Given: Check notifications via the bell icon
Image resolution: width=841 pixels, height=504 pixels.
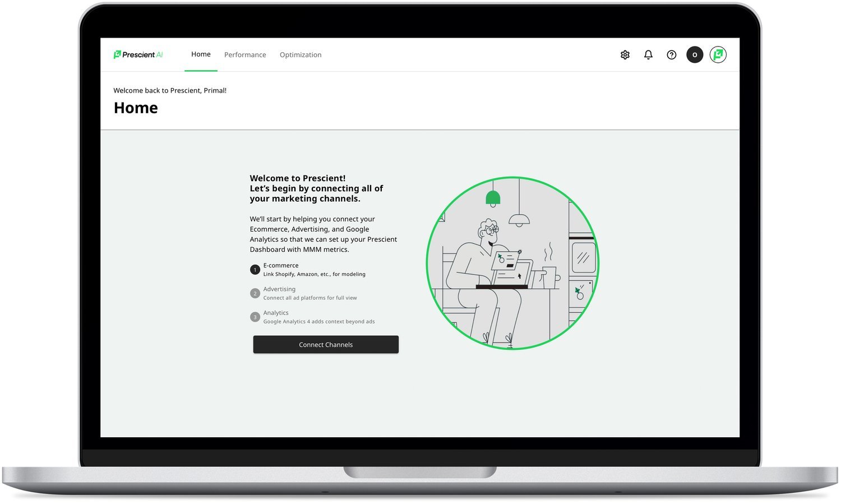Looking at the screenshot, I should 648,54.
